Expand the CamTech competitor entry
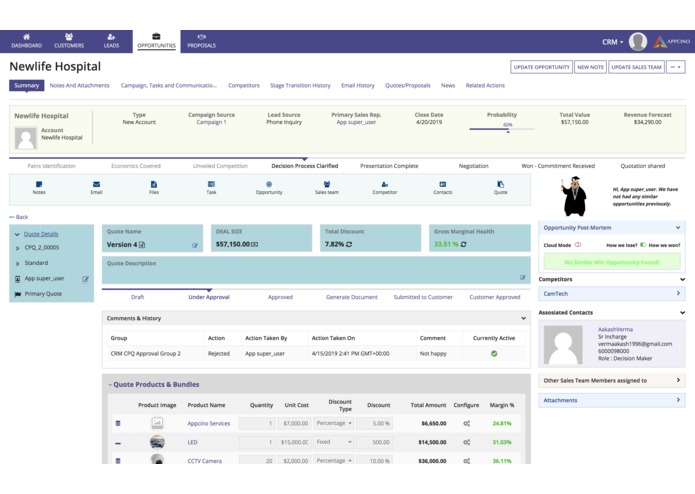 coord(678,293)
